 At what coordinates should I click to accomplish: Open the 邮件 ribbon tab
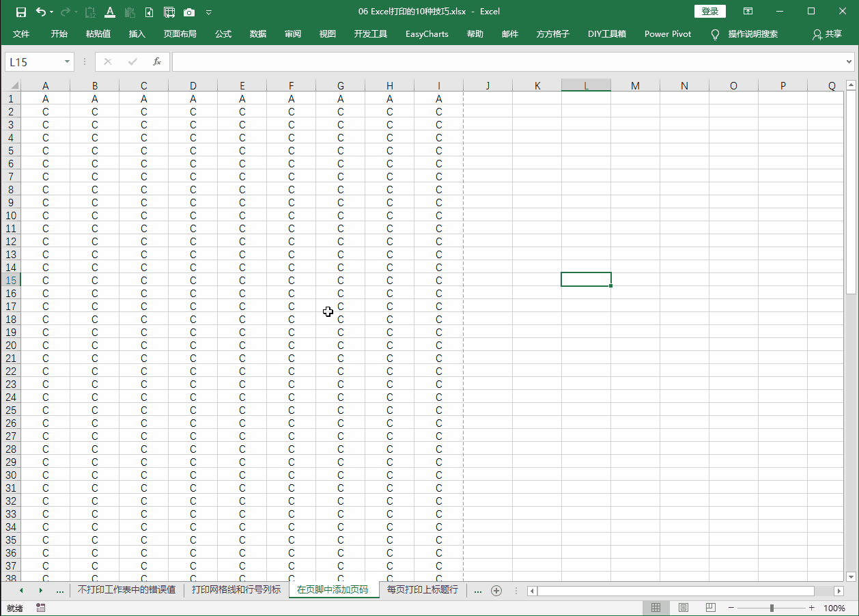pos(510,34)
